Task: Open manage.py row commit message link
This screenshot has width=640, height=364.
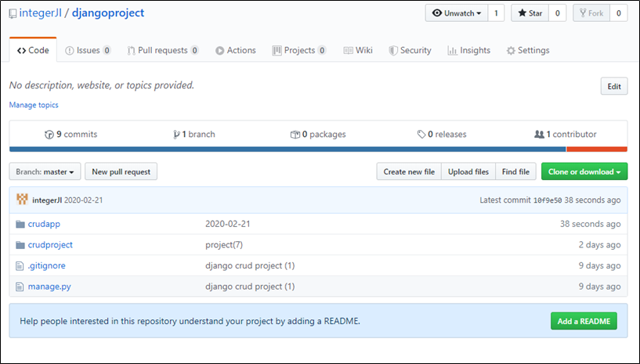Action: click(x=250, y=287)
